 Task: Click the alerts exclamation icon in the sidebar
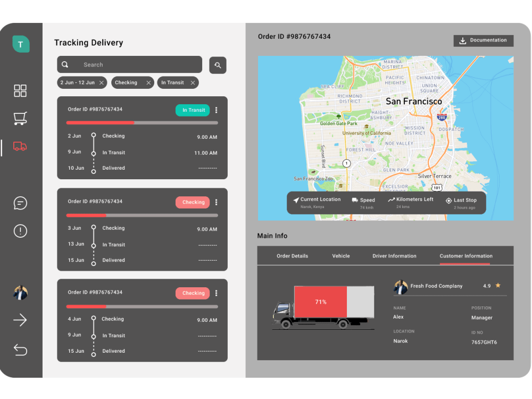[x=20, y=231]
